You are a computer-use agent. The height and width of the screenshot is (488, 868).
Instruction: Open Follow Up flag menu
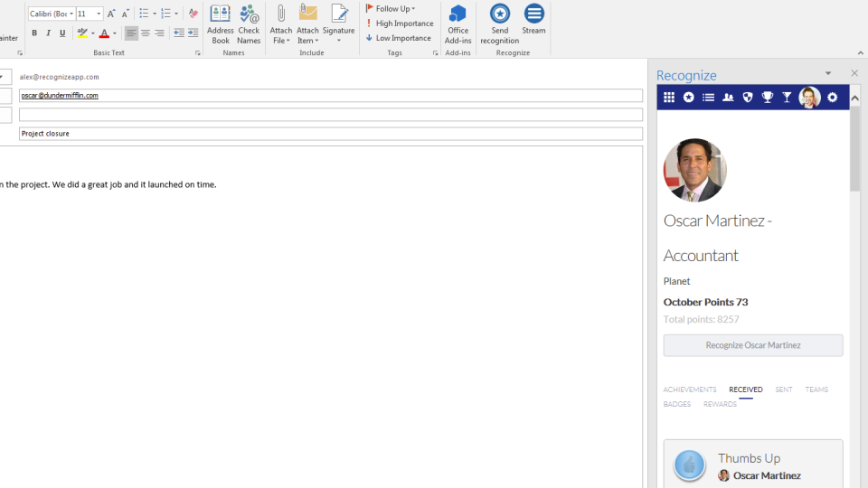391,8
